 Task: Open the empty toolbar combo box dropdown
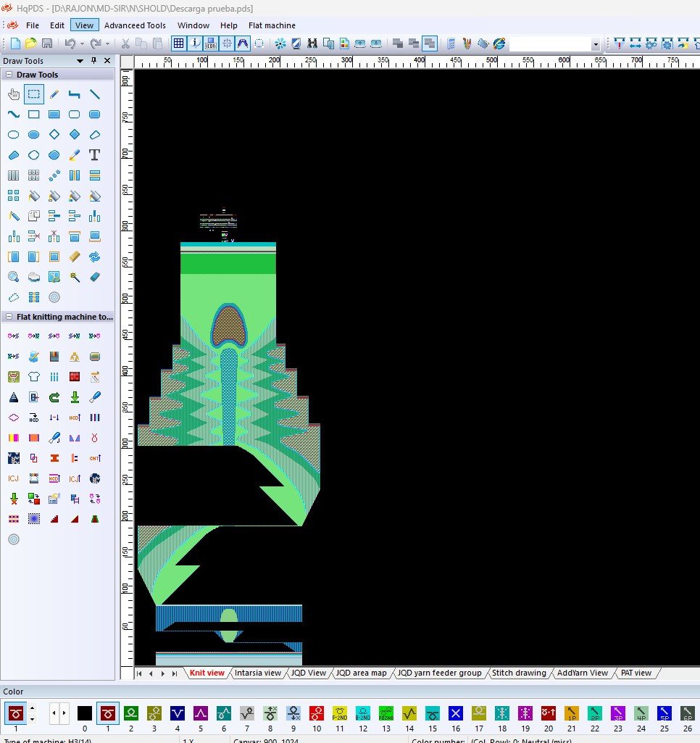coord(596,44)
